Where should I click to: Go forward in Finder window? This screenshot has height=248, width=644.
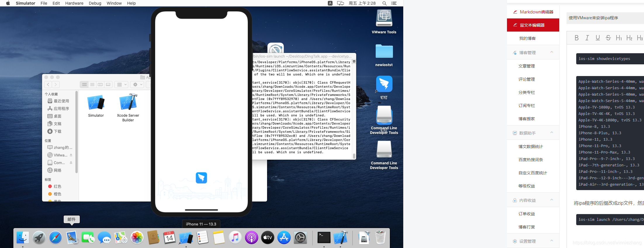(56, 85)
